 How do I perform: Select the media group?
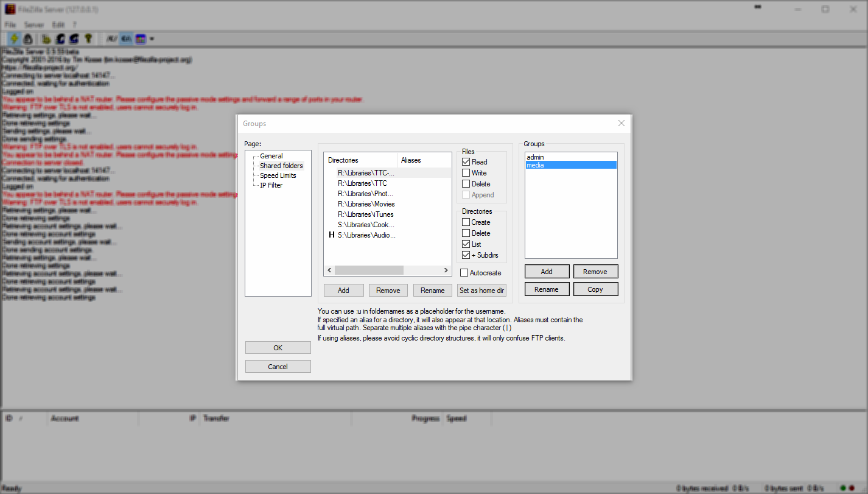coord(571,165)
